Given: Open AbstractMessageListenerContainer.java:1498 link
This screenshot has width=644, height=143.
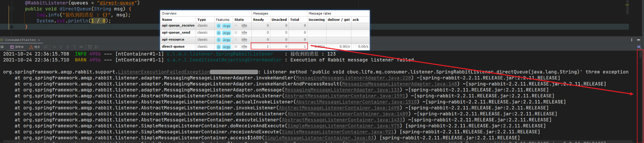Looking at the screenshot, I should 339,108.
